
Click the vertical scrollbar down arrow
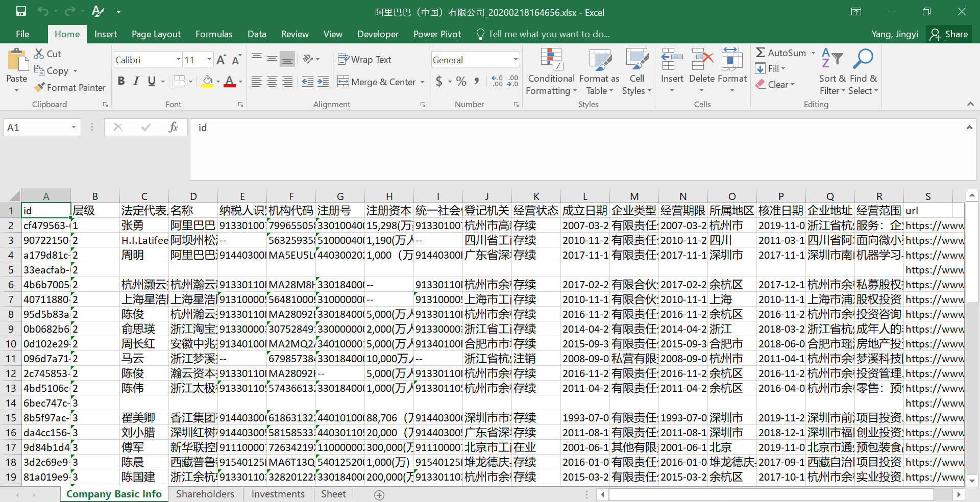point(972,480)
